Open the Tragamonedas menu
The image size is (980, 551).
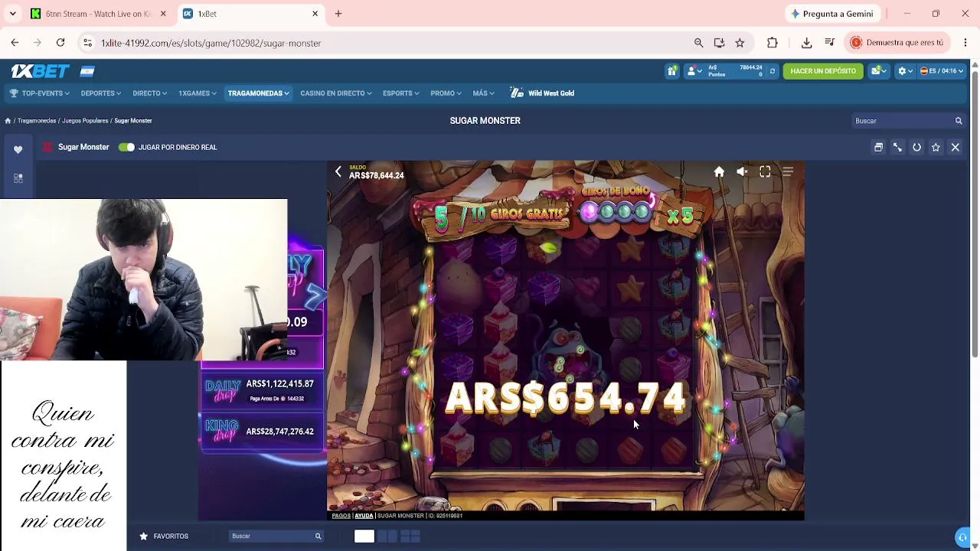[258, 93]
